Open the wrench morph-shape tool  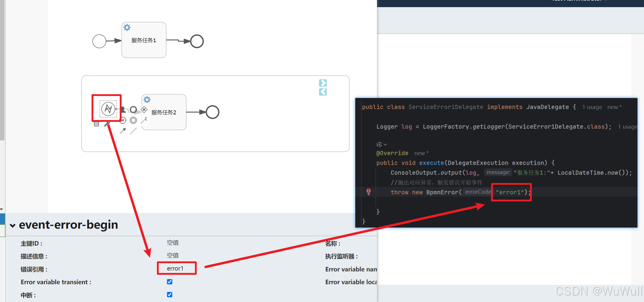point(107,124)
